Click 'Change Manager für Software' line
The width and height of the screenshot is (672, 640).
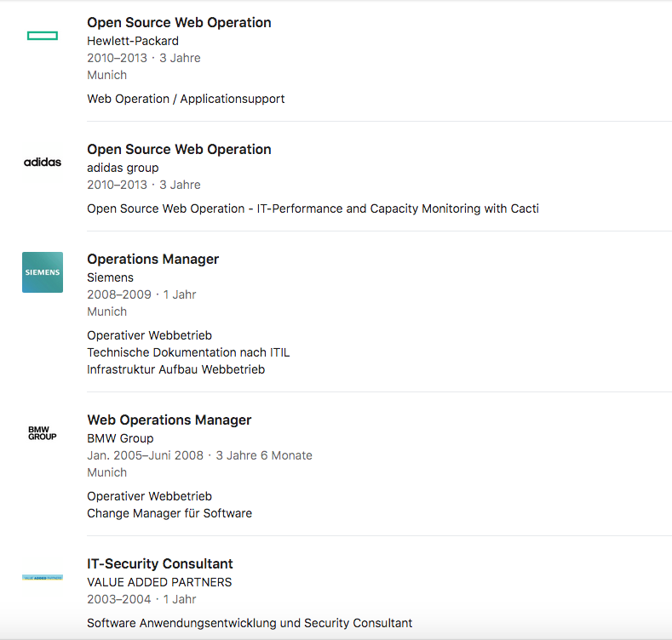[169, 514]
